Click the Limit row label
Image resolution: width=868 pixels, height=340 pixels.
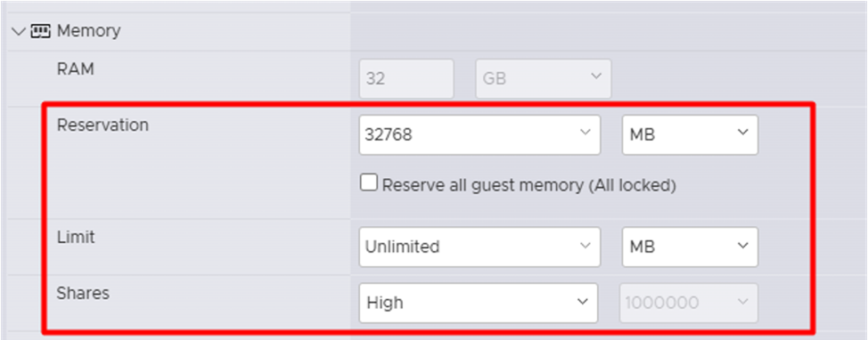76,237
